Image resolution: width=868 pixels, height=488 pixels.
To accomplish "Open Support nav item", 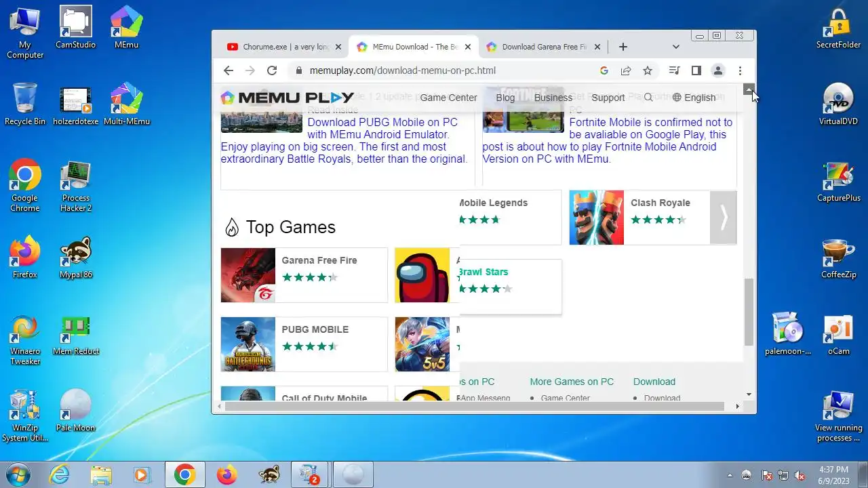I will tap(608, 98).
